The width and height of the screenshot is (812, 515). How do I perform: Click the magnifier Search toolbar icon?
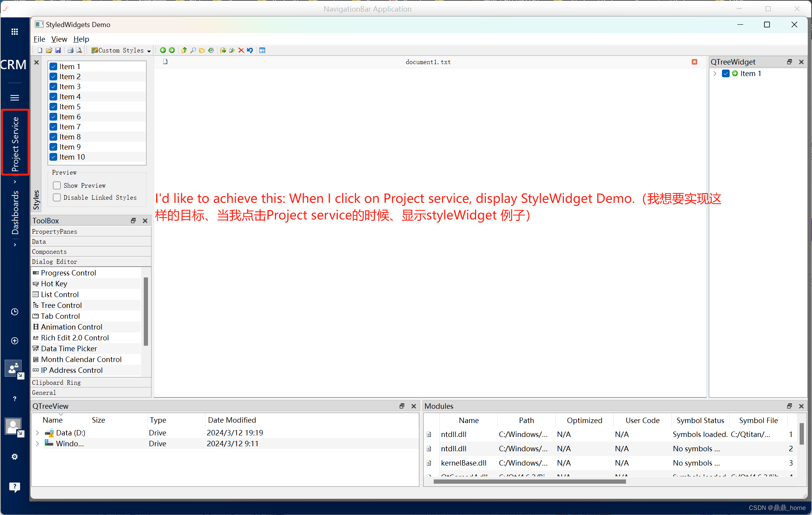[193, 50]
